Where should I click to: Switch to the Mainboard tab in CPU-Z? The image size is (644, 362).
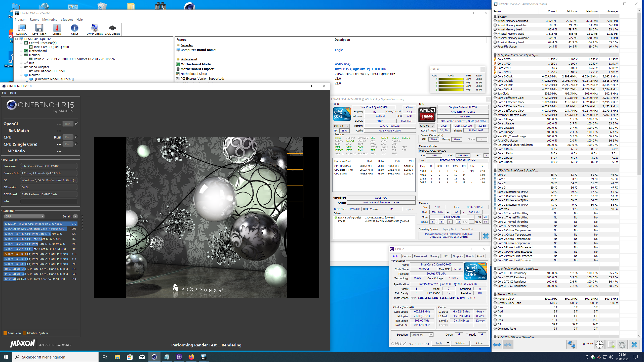tap(420, 256)
